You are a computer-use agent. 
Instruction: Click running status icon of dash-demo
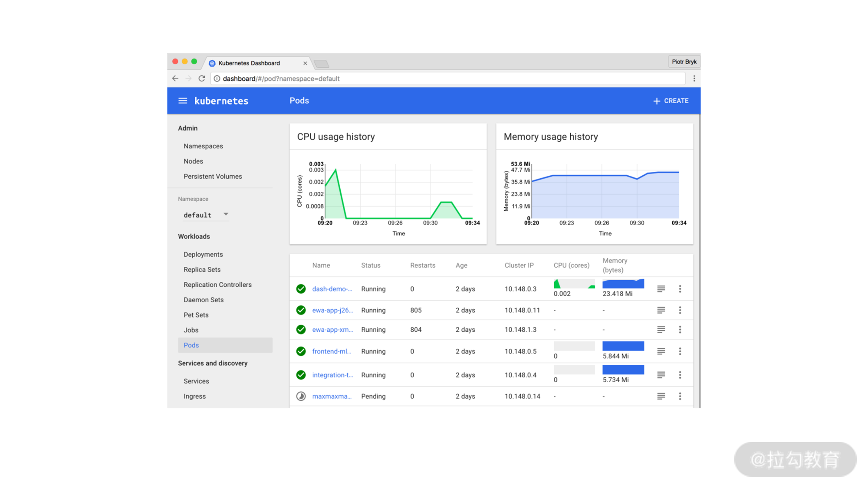click(x=301, y=289)
